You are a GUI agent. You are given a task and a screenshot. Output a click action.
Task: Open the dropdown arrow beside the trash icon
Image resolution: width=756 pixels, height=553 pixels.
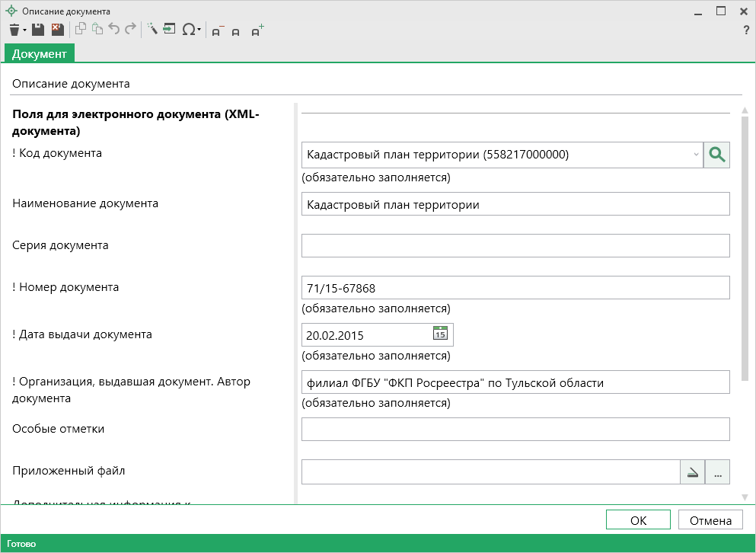24,30
